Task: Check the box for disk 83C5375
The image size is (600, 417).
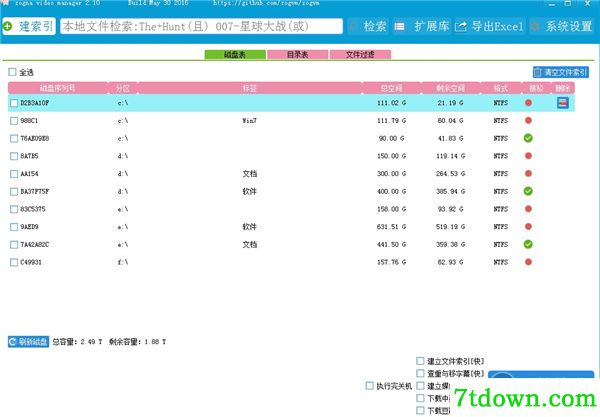Action: pos(14,209)
